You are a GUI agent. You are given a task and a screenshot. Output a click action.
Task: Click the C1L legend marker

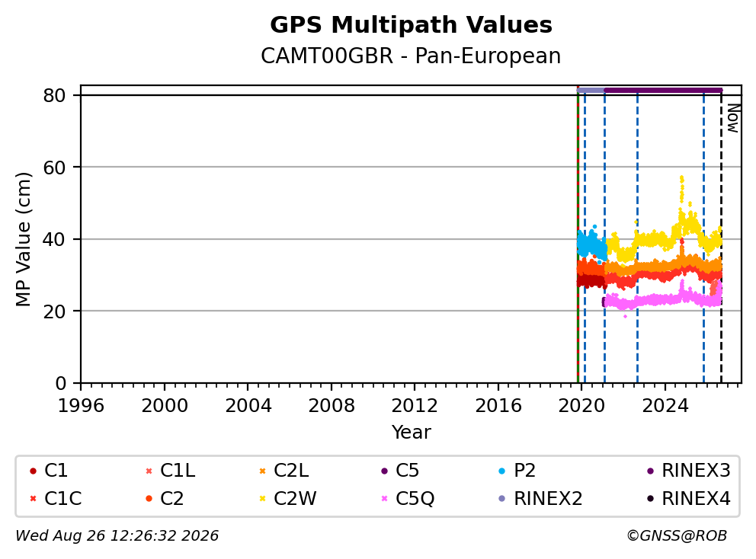149,471
